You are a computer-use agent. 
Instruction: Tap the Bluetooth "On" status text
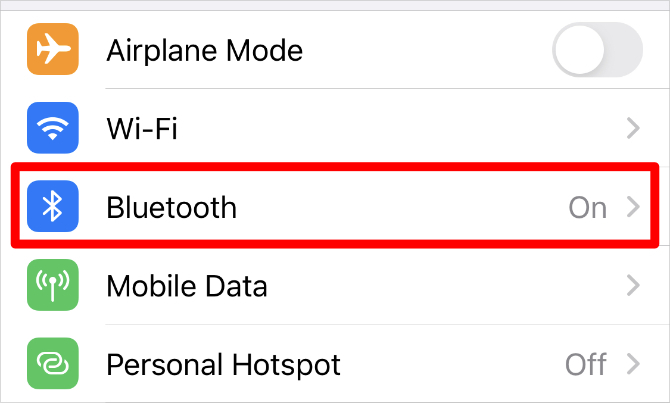pyautogui.click(x=588, y=208)
